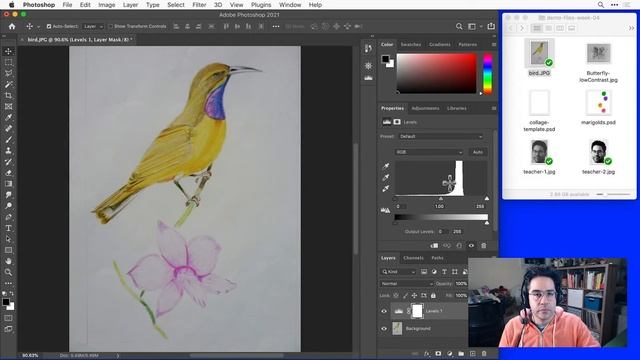Open the Layer menu
The width and height of the screenshot is (640, 360).
click(x=130, y=5)
